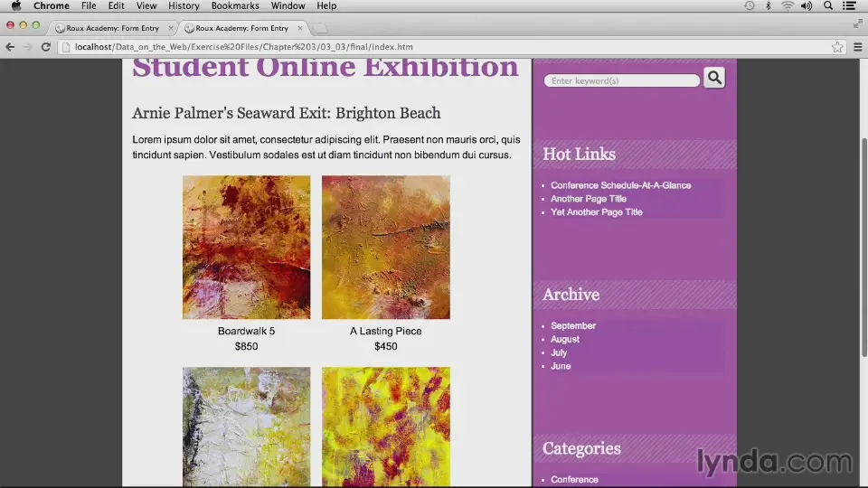
Task: Open the Wi-Fi status menu
Action: (788, 5)
